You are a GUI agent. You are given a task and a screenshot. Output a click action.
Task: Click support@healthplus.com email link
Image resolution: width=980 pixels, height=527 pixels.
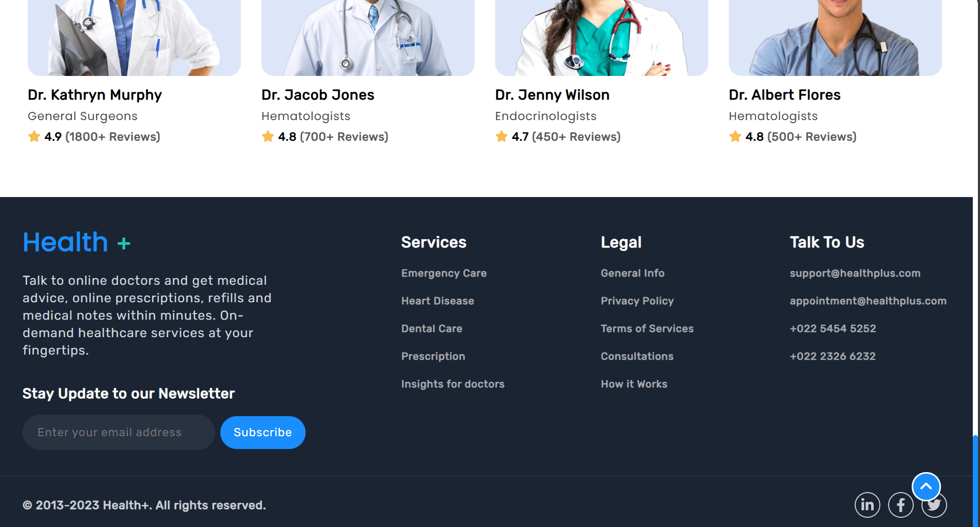(x=855, y=273)
